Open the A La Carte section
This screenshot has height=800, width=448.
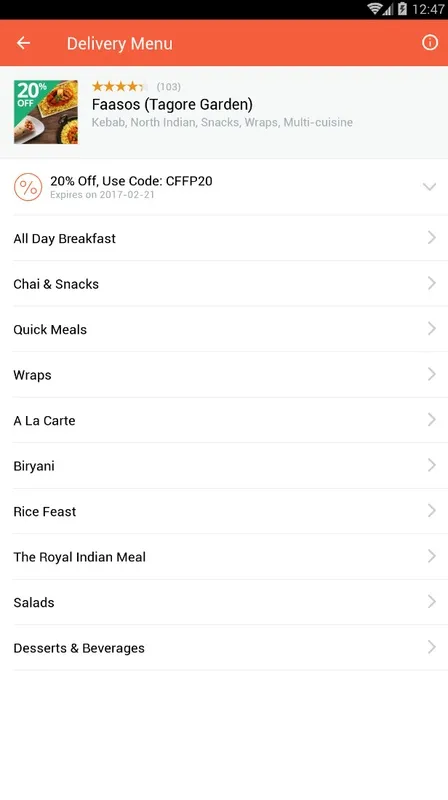click(224, 420)
